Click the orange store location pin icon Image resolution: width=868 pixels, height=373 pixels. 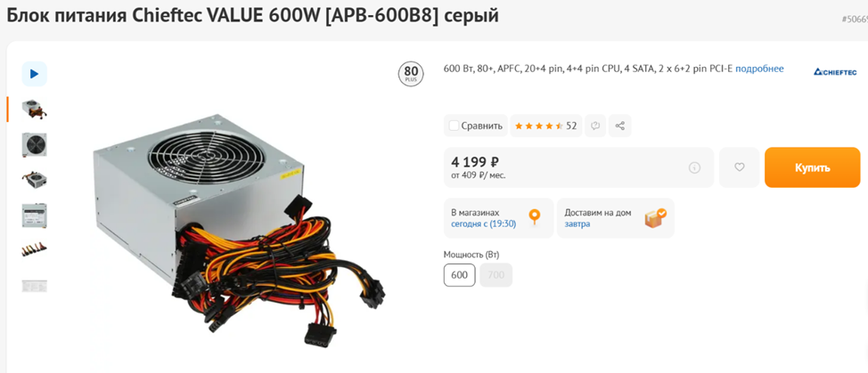534,217
